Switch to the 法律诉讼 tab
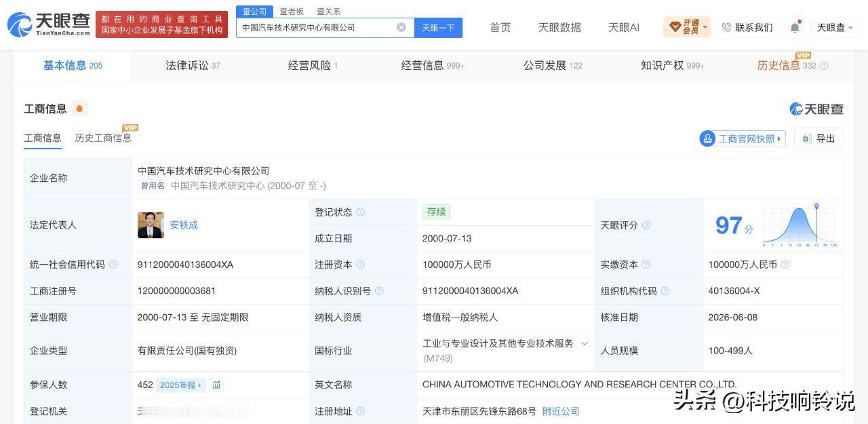Screen dimensions: 868x424 pyautogui.click(x=193, y=66)
